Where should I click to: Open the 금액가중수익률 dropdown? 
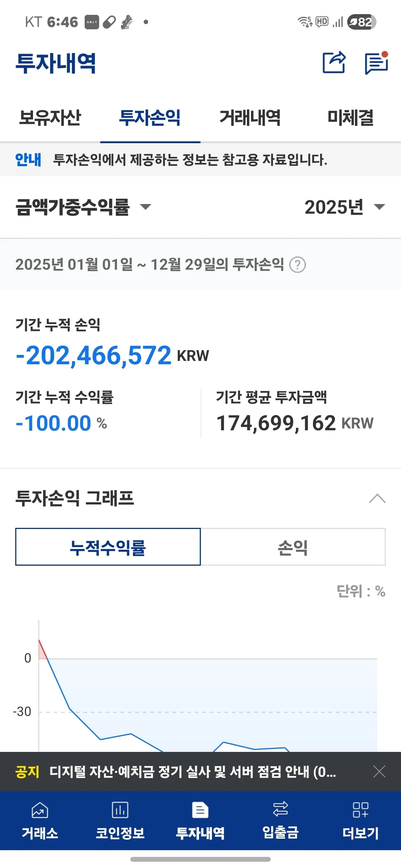[84, 207]
